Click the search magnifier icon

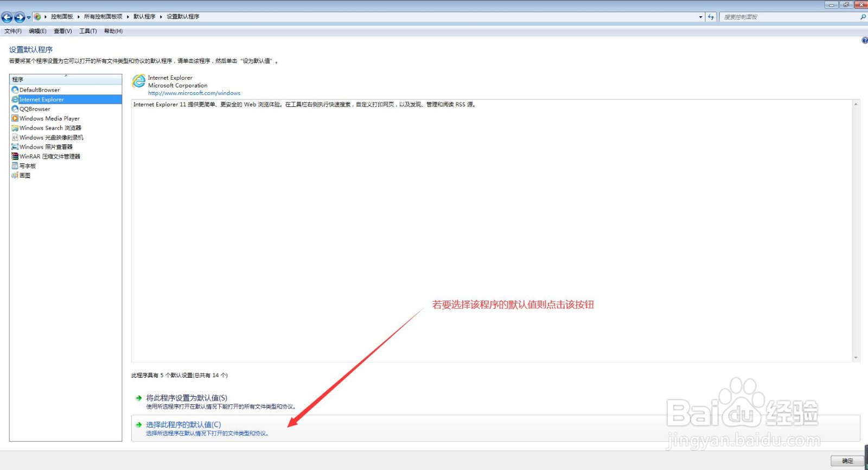(863, 17)
